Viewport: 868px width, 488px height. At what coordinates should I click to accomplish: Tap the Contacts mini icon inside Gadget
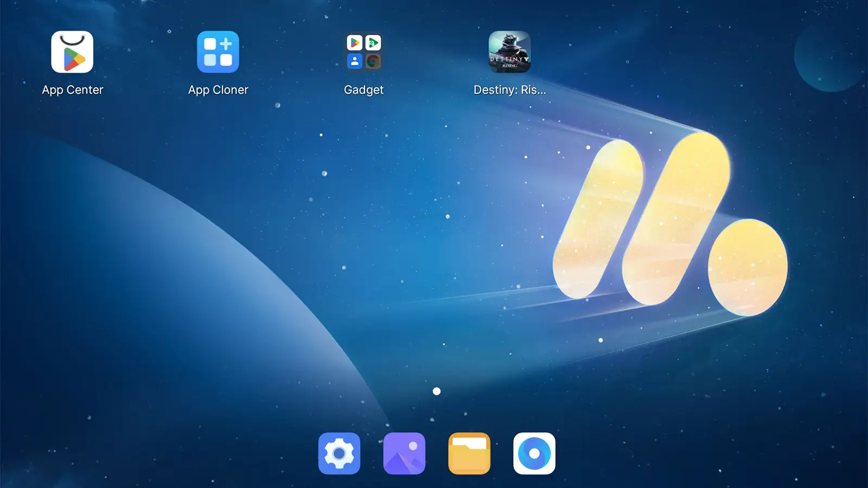[x=356, y=61]
